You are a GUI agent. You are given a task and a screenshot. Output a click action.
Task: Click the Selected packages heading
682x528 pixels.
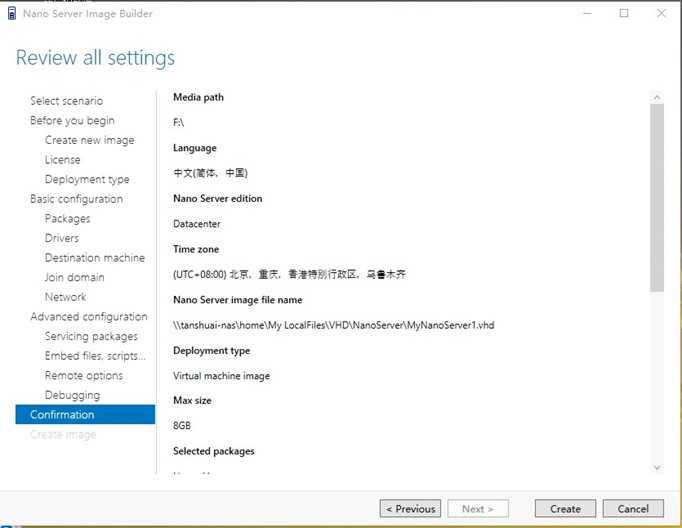point(214,451)
